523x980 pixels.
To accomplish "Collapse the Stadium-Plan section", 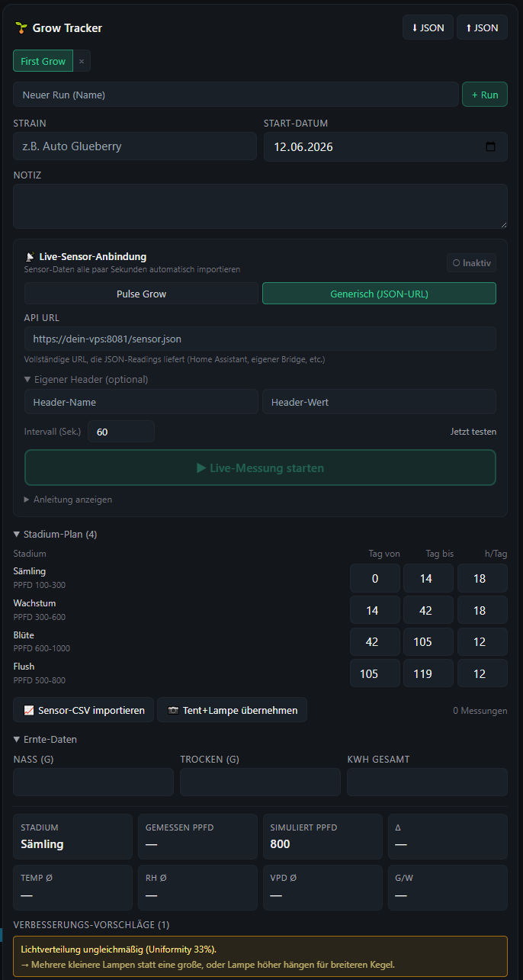I will tap(55, 534).
